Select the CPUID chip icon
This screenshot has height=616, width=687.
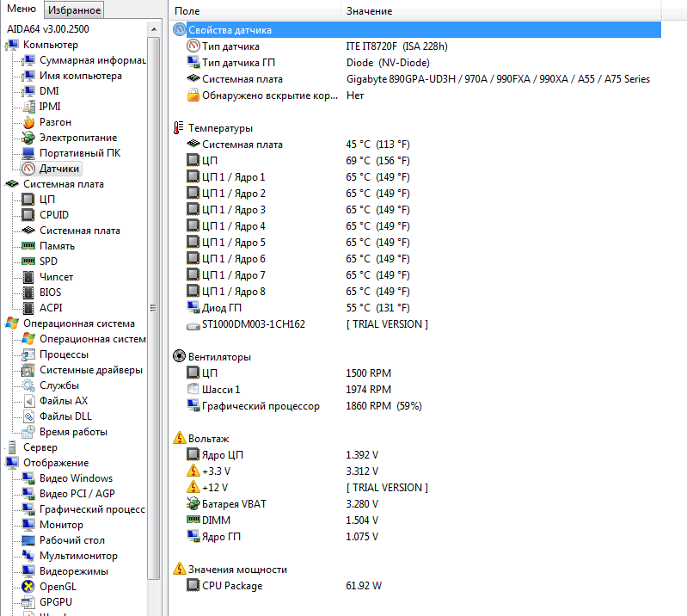[28, 215]
